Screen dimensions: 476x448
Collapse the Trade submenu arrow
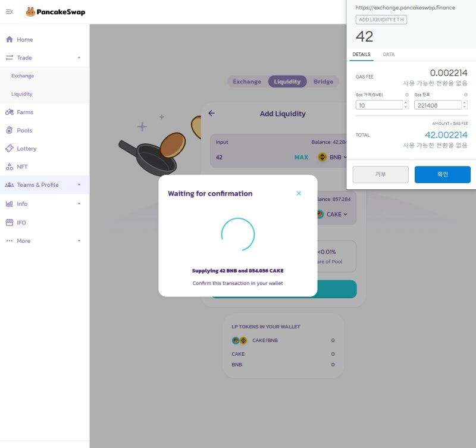(x=79, y=57)
